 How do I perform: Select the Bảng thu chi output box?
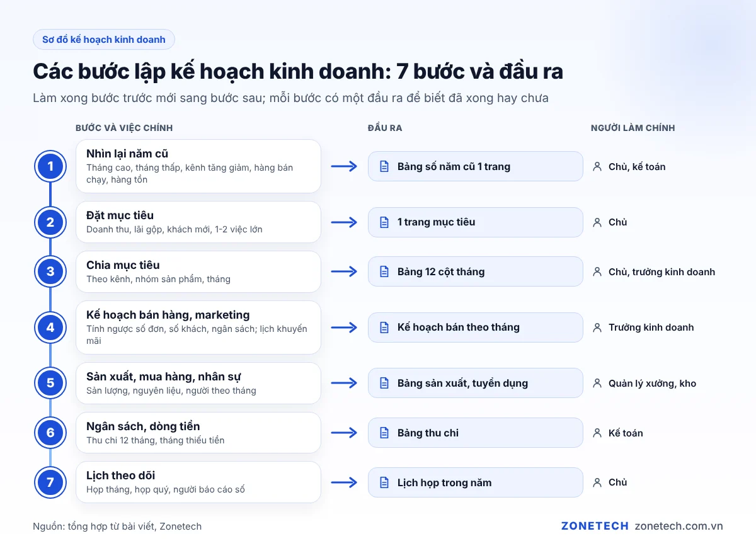(x=476, y=433)
